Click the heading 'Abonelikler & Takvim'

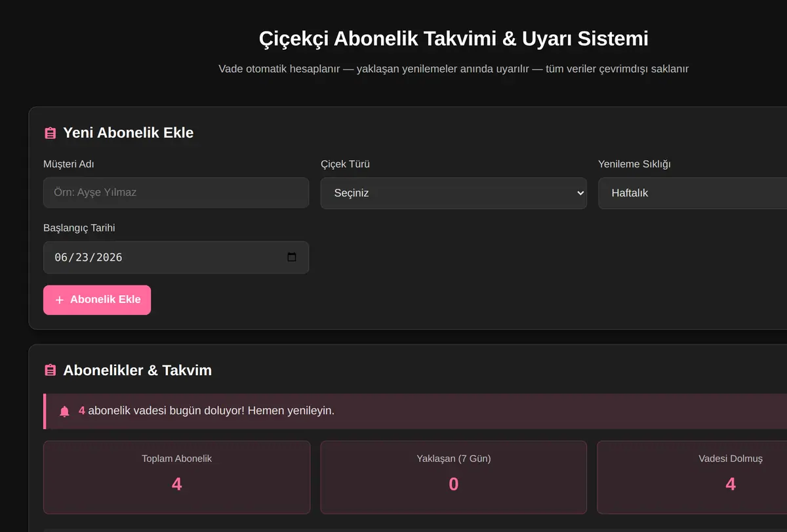(138, 371)
